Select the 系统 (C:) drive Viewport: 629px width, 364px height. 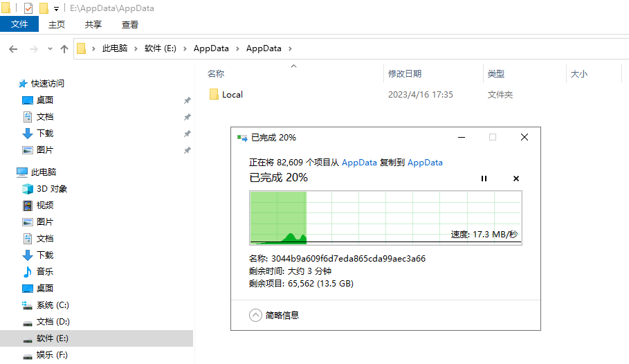tap(53, 305)
